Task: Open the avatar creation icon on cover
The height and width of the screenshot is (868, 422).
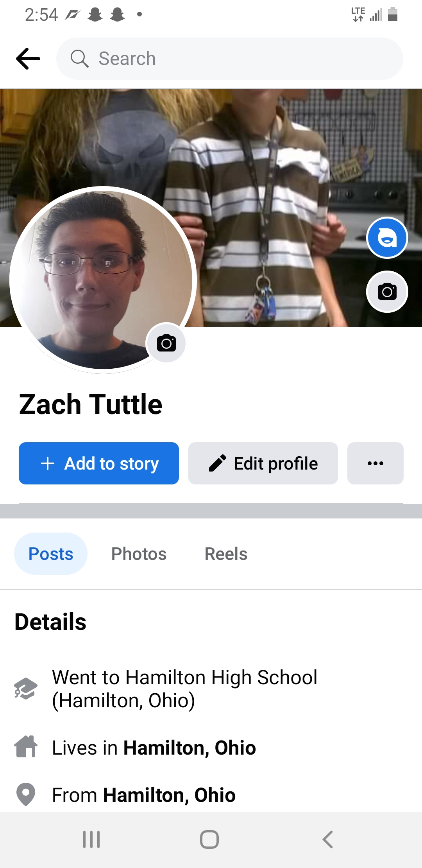Action: pos(387,238)
